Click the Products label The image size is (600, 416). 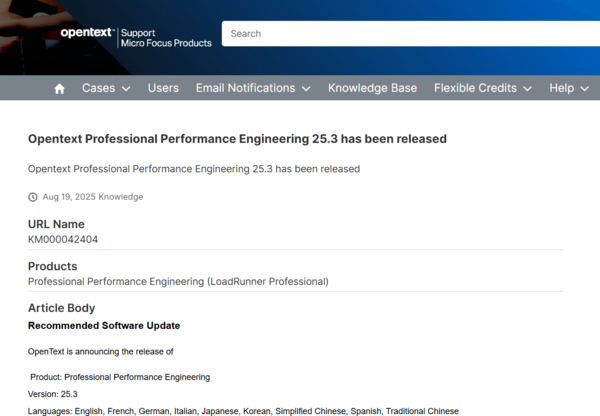(52, 266)
